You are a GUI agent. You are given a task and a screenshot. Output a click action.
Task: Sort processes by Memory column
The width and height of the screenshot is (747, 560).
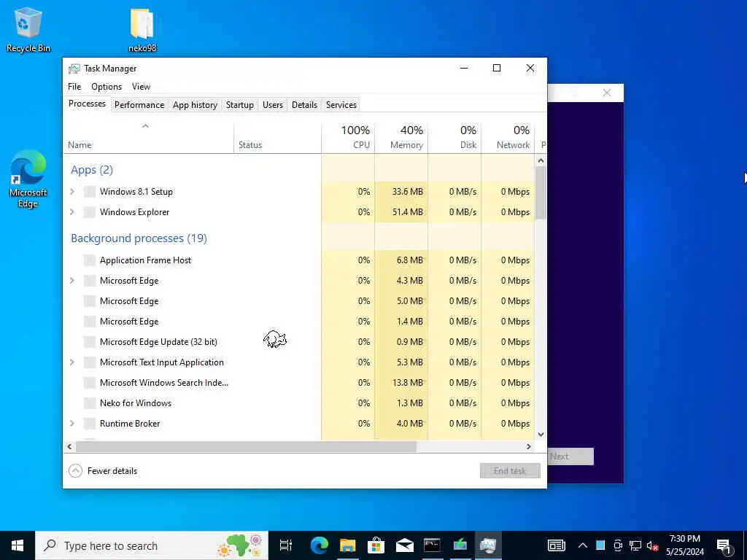401,137
